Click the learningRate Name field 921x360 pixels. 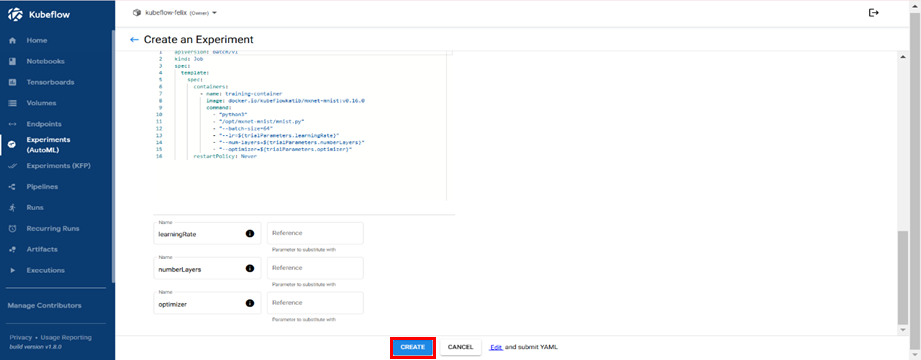coord(207,233)
